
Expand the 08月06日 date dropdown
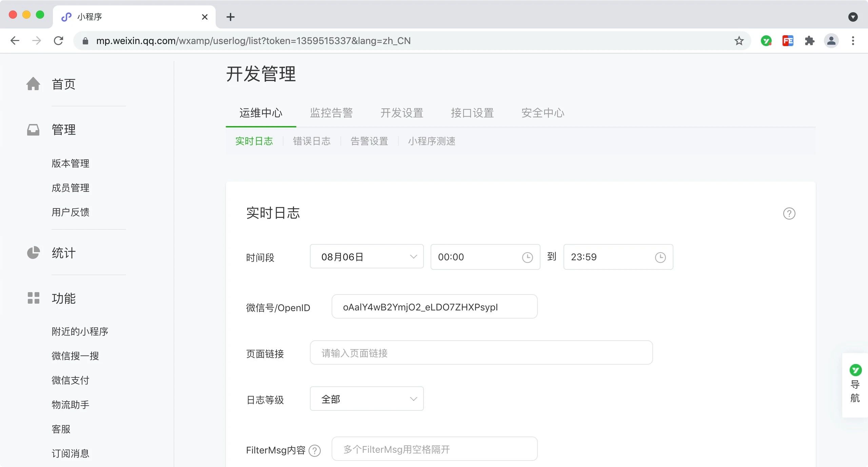pos(367,257)
